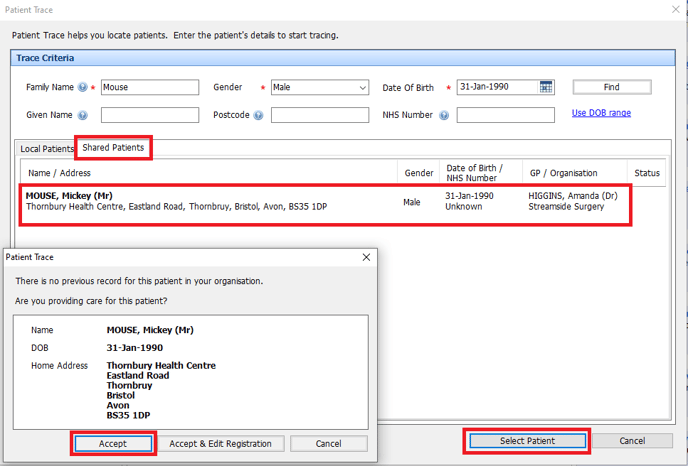The width and height of the screenshot is (688, 466).
Task: Open the Date Of Birth calendar picker
Action: tap(546, 88)
